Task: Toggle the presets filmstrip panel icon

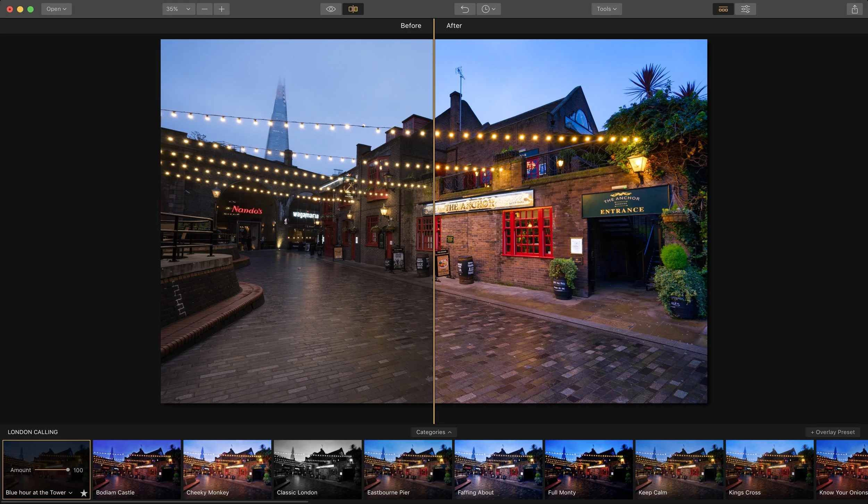Action: [723, 9]
